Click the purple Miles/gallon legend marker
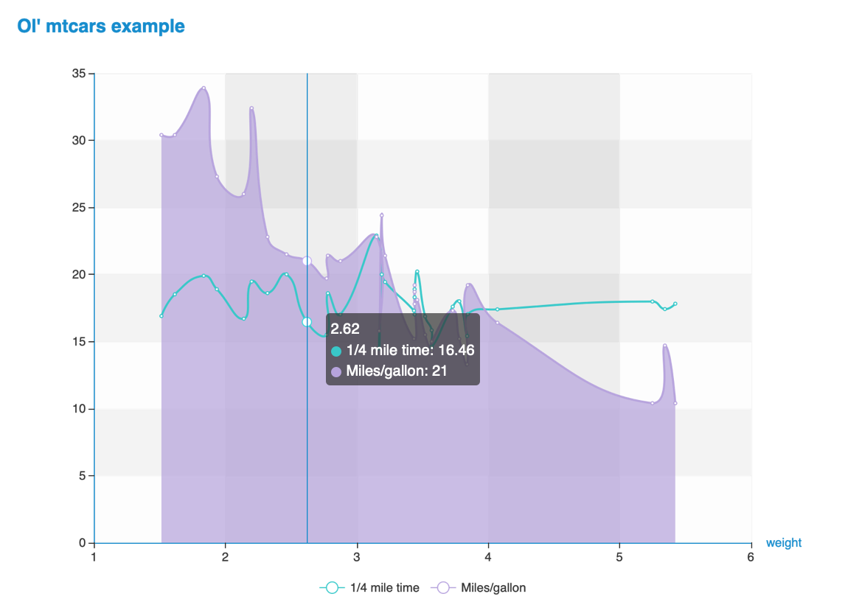 (x=444, y=587)
